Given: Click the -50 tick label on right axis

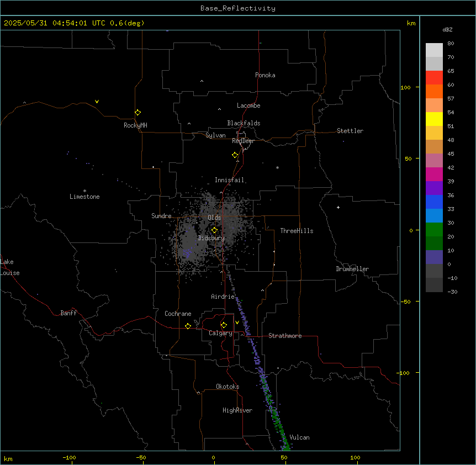Looking at the screenshot, I should pyautogui.click(x=405, y=302).
